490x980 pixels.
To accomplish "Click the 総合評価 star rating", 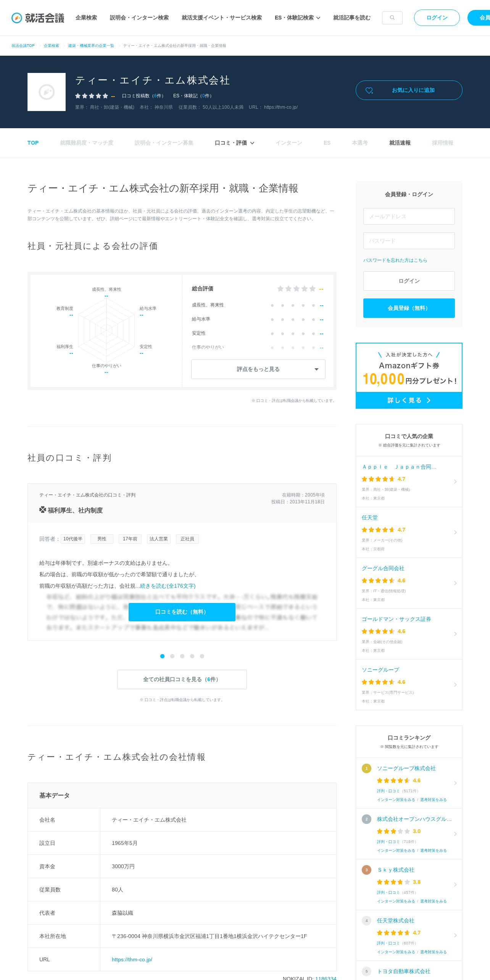I will (297, 289).
